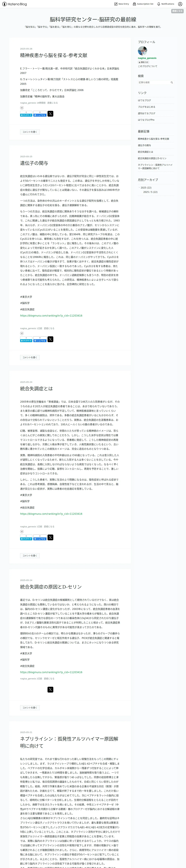
Task: Click the profile avatar image
Action: (142, 51)
